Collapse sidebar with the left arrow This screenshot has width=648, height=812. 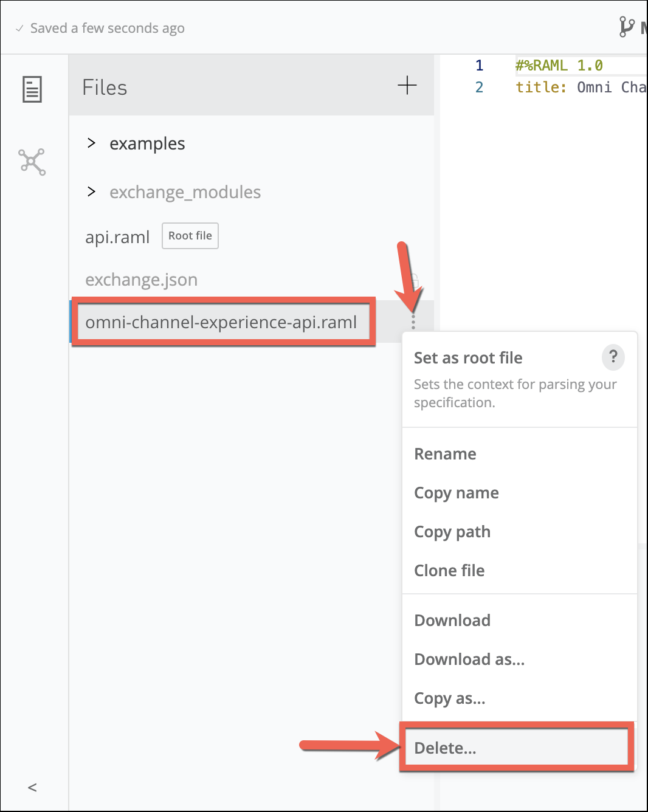pos(33,788)
